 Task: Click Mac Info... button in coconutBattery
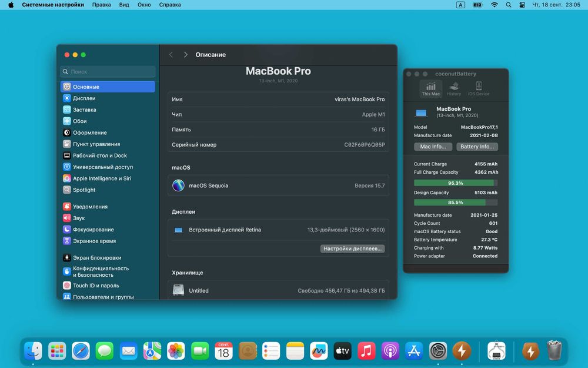click(x=433, y=147)
